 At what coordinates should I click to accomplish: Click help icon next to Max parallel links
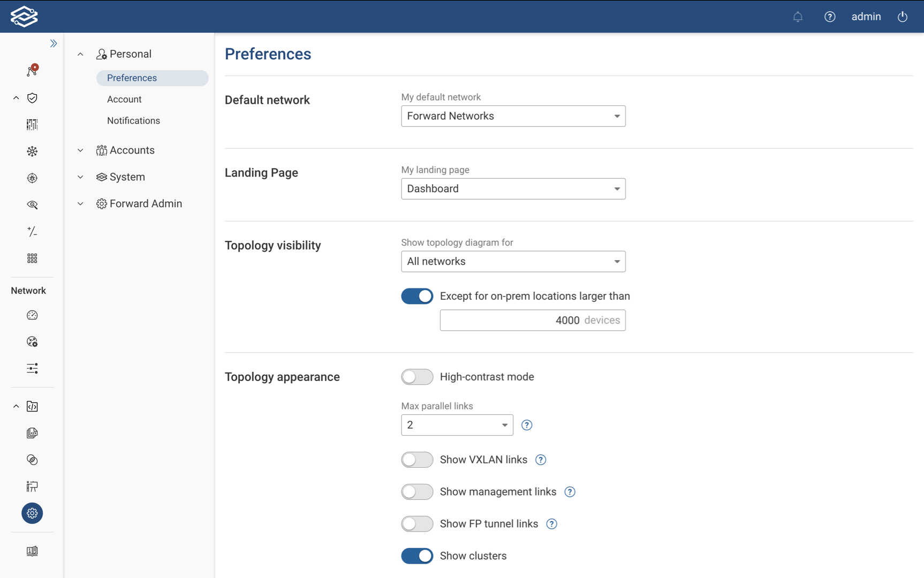(527, 425)
